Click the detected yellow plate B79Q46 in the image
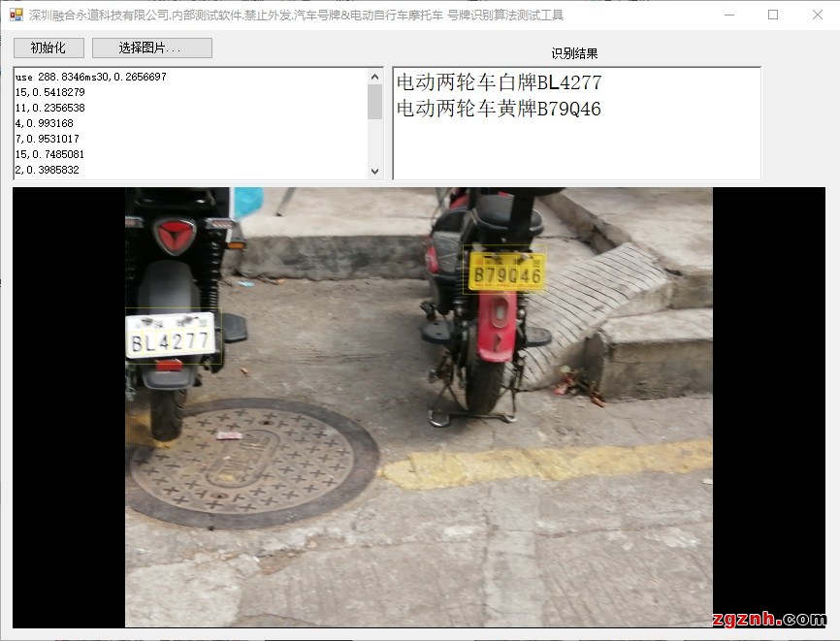 coord(506,274)
